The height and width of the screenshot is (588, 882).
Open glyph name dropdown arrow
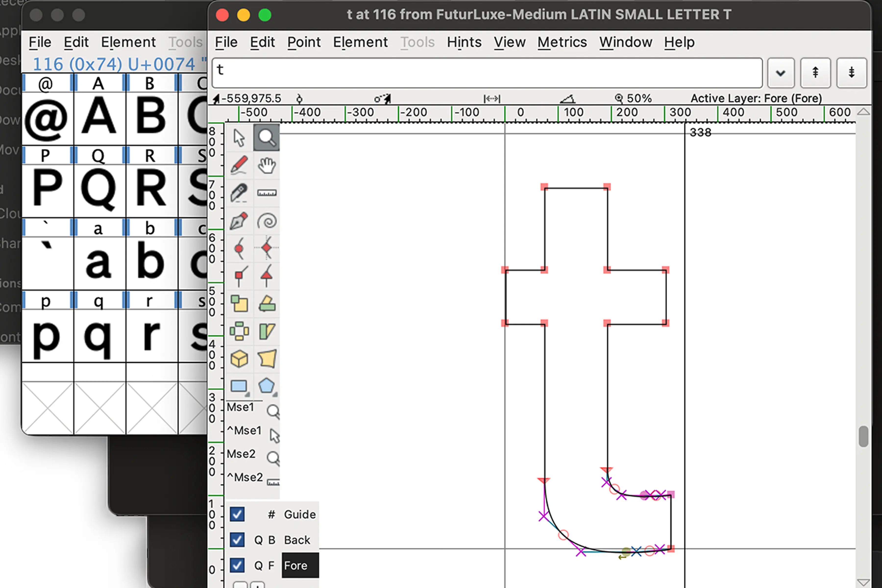781,73
